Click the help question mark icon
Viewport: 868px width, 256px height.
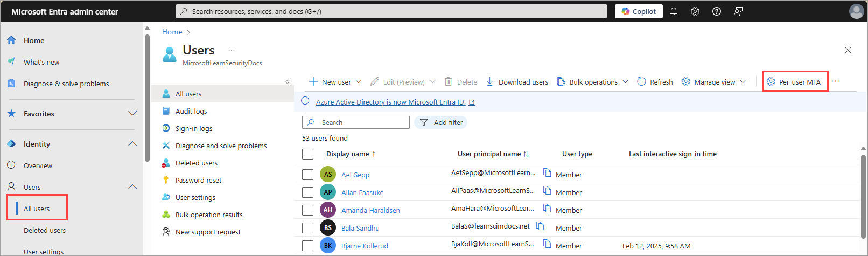pyautogui.click(x=717, y=11)
